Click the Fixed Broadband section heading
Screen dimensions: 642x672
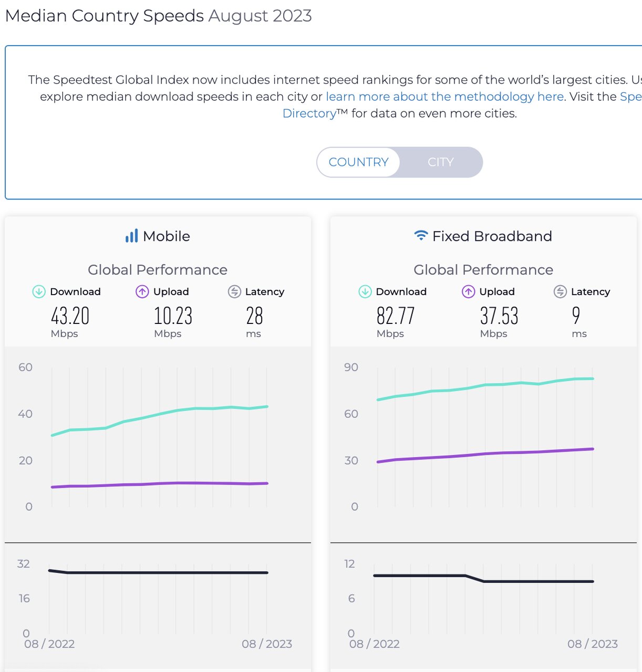pyautogui.click(x=492, y=236)
